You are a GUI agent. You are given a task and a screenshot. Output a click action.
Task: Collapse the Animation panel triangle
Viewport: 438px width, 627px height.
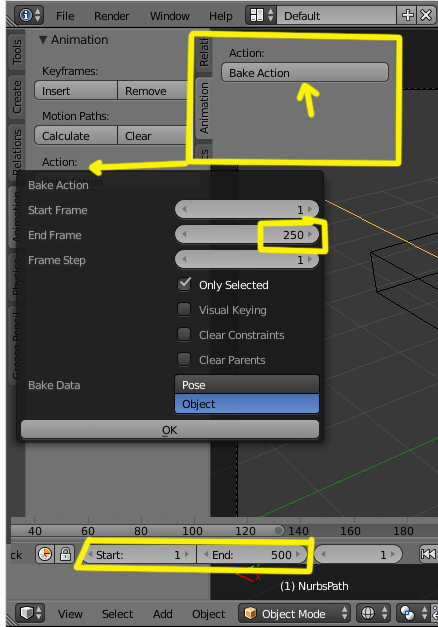coord(43,40)
